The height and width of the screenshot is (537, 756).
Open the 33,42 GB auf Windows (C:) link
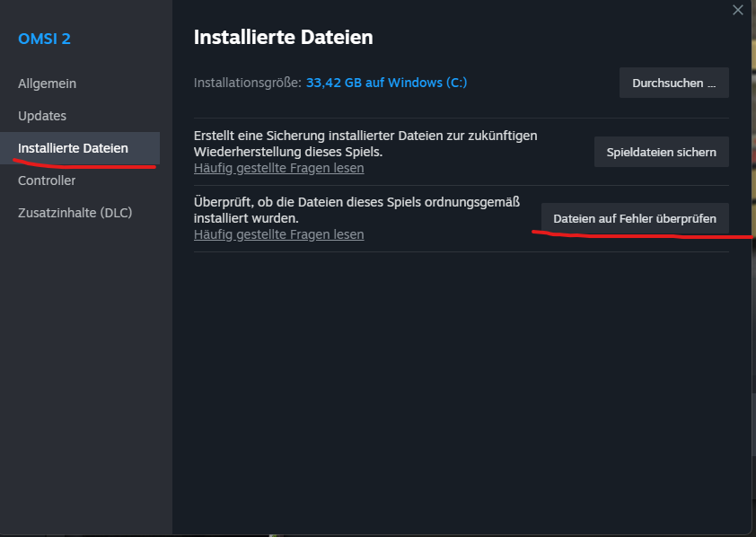(x=387, y=83)
